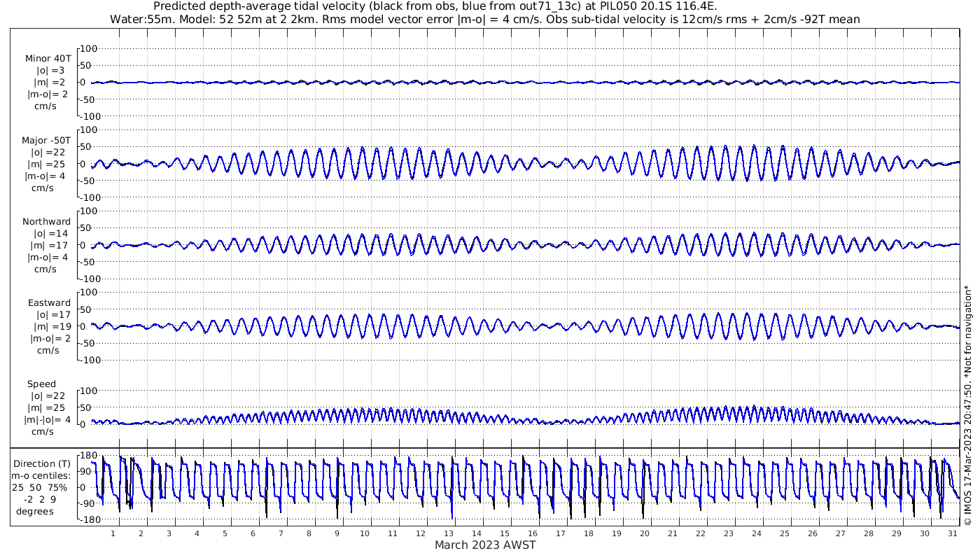Select day "23" on the date axis
This screenshot has height=560, width=980.
pos(729,533)
